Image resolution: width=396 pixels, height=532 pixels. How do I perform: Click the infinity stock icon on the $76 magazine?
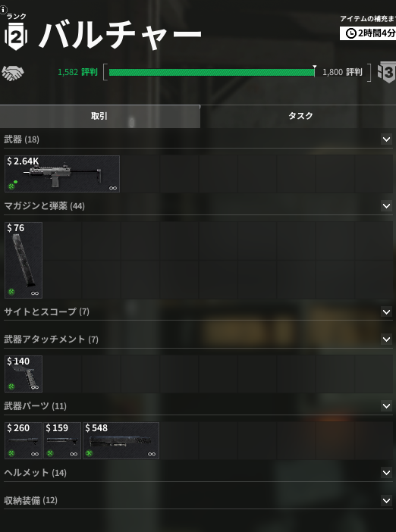point(35,293)
